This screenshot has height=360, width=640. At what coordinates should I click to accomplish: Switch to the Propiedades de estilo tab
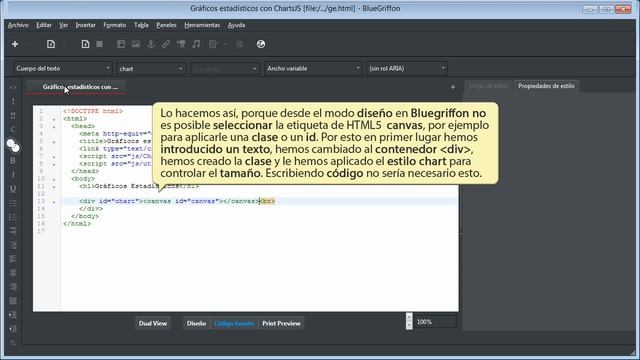pyautogui.click(x=546, y=86)
